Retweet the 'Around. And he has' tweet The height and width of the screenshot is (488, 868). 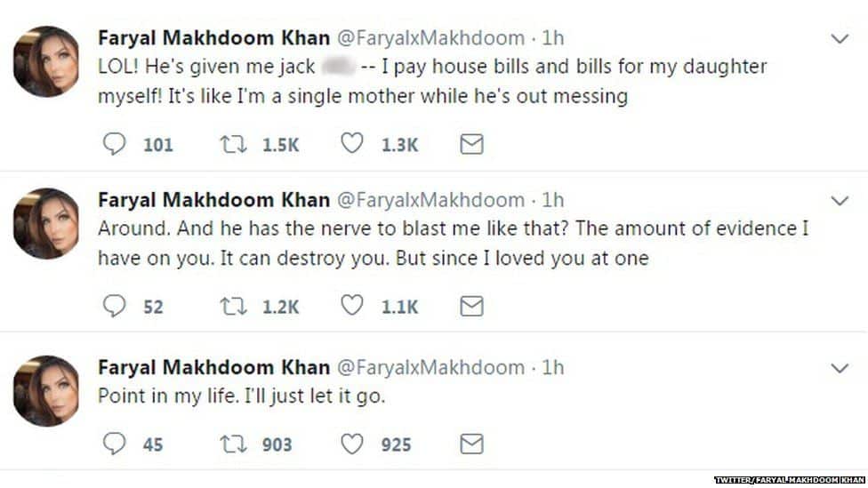pyautogui.click(x=234, y=306)
